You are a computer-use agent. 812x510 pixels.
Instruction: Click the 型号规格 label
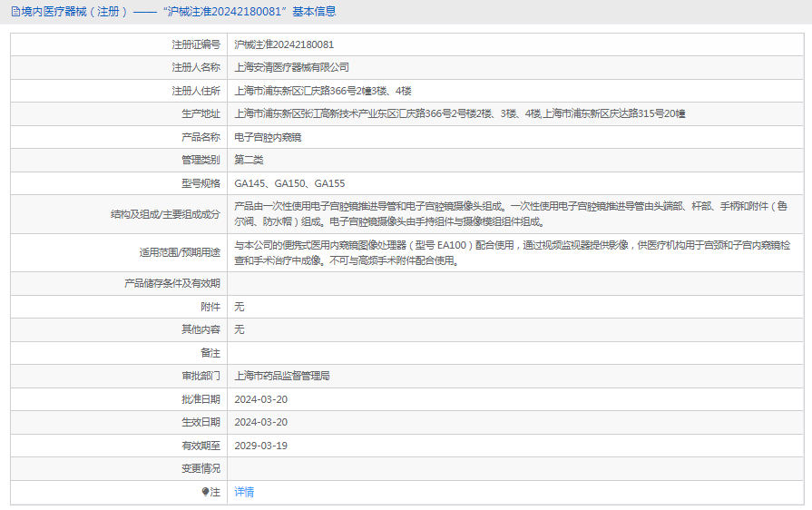[201, 183]
